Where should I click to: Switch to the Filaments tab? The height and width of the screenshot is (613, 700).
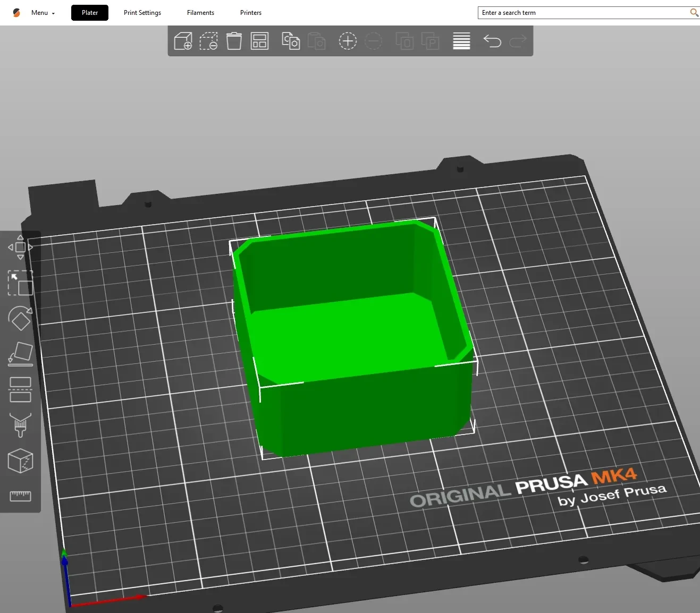[x=200, y=13]
